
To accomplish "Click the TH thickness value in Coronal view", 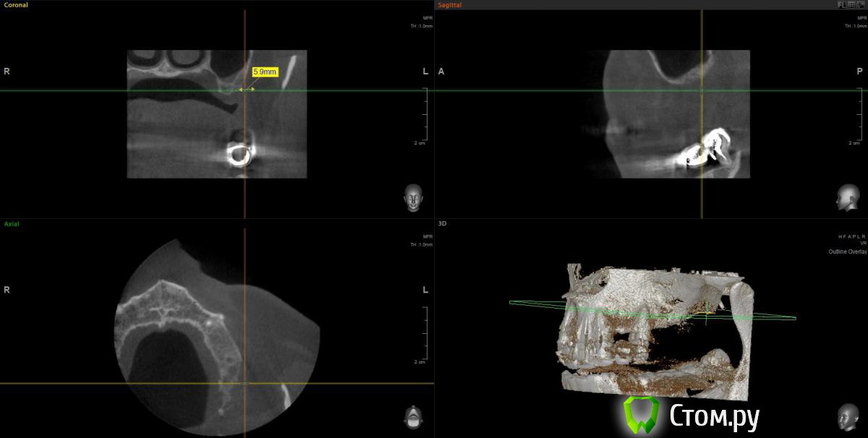I will [421, 26].
